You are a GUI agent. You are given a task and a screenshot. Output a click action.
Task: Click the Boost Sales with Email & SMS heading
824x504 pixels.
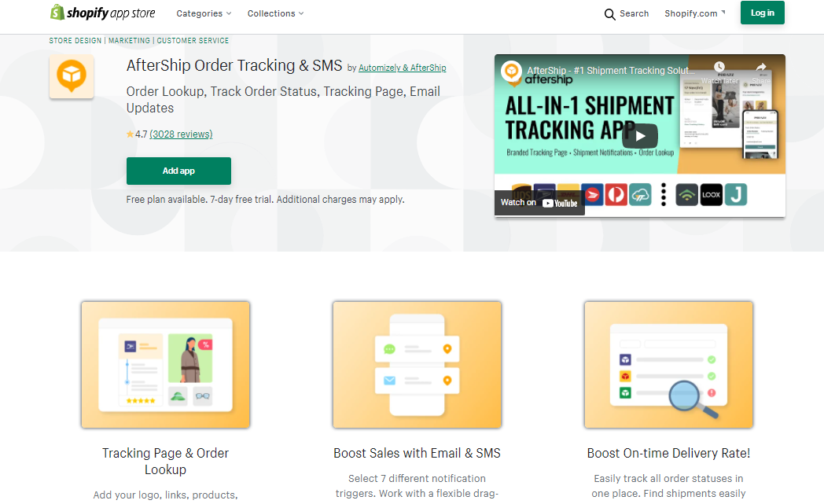(417, 453)
